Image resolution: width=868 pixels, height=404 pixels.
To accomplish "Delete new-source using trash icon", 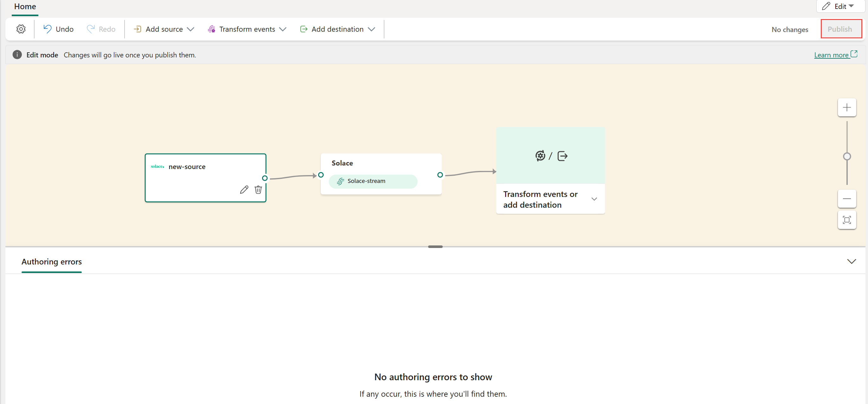I will point(258,190).
